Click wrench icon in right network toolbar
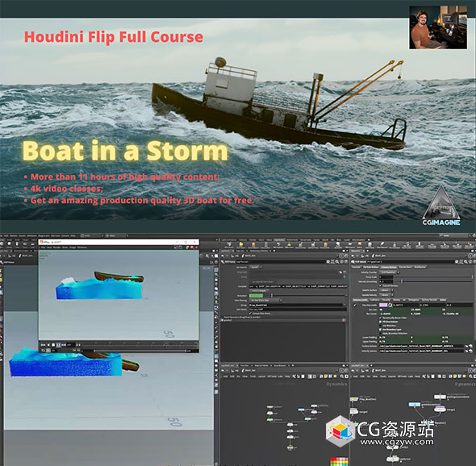 (424, 377)
